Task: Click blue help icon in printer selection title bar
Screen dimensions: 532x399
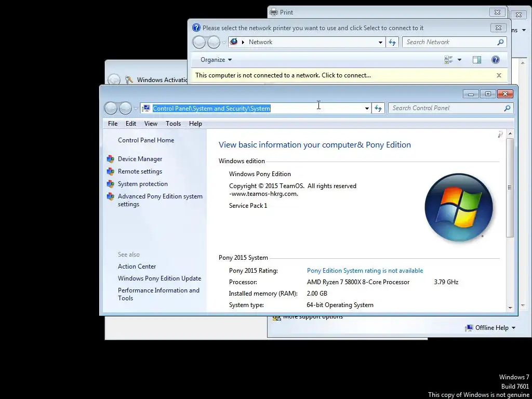Action: pyautogui.click(x=196, y=28)
